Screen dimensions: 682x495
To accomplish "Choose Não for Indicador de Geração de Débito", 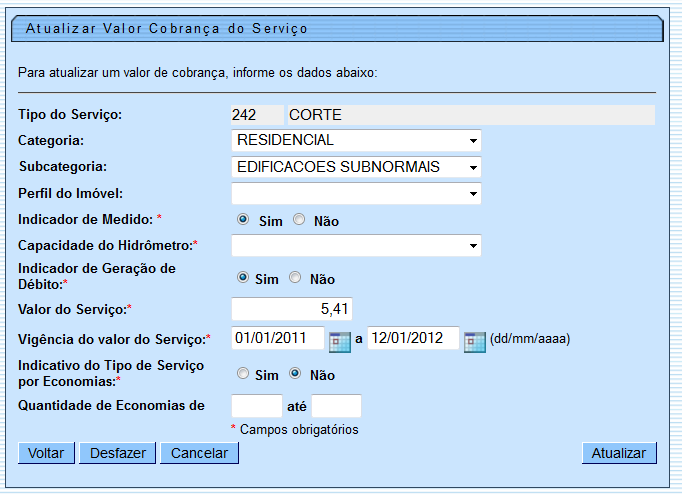I will [295, 278].
